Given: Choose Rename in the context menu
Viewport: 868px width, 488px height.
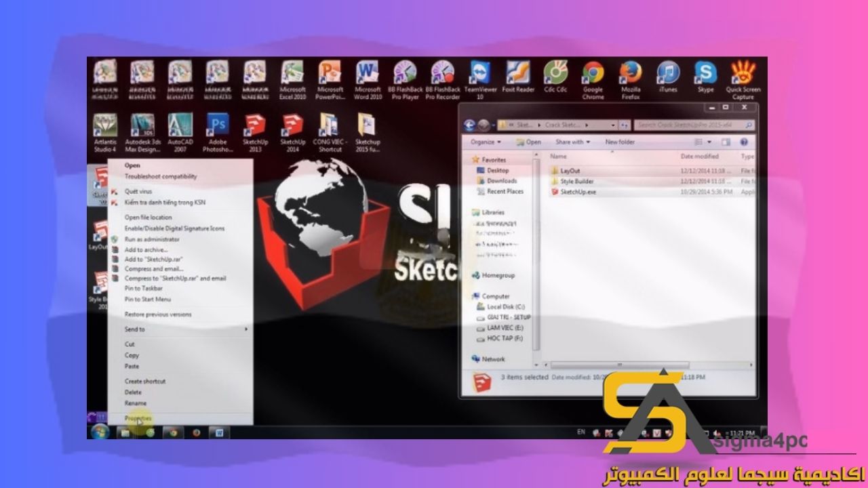Looking at the screenshot, I should (x=135, y=403).
